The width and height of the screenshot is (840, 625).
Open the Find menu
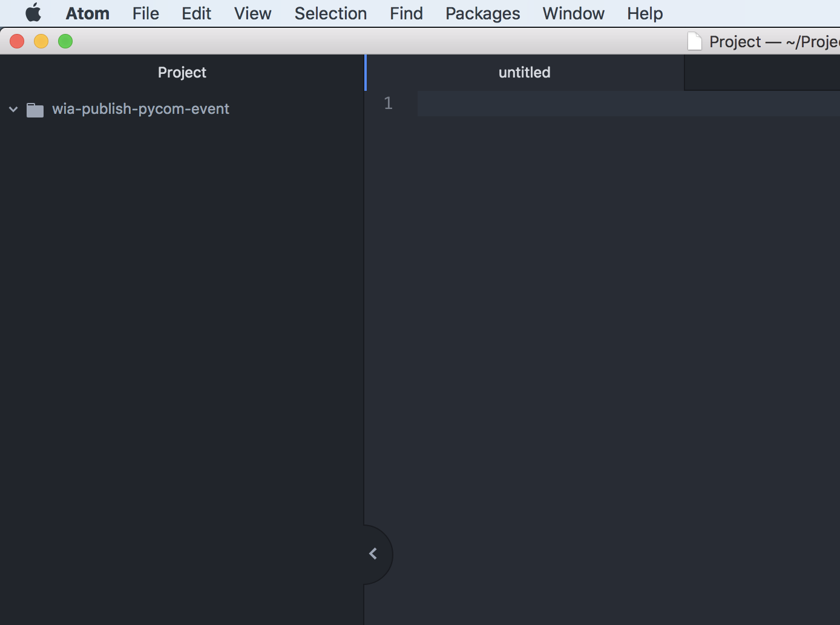pos(406,13)
